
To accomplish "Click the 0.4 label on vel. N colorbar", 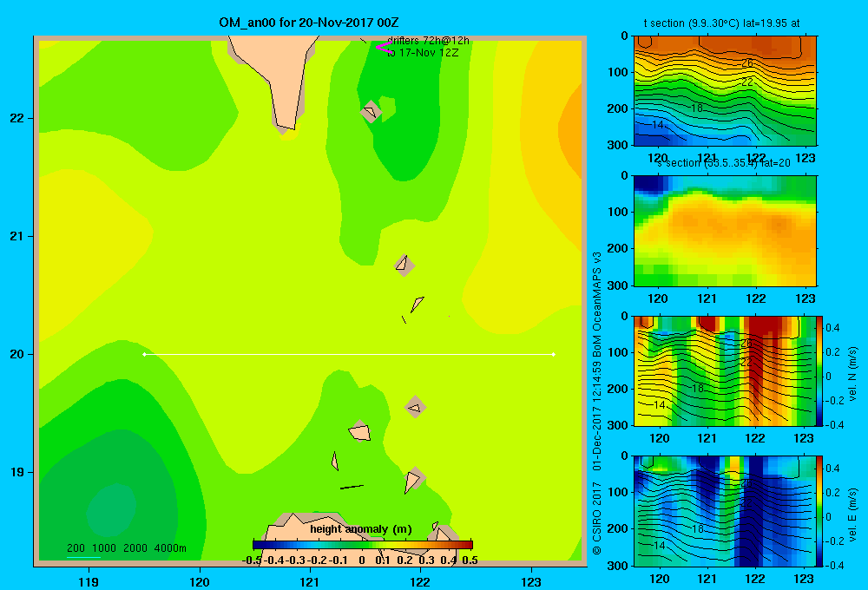I will tap(832, 328).
